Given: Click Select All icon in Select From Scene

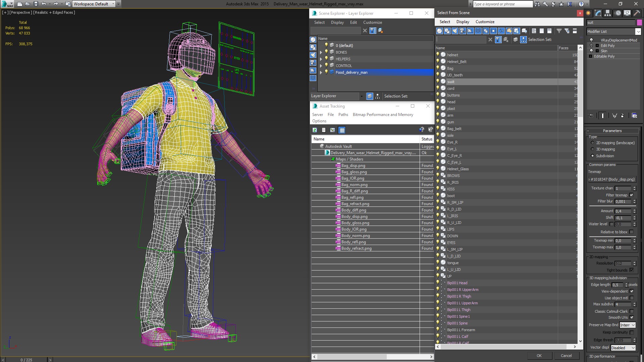Looking at the screenshot, I should pos(534,31).
